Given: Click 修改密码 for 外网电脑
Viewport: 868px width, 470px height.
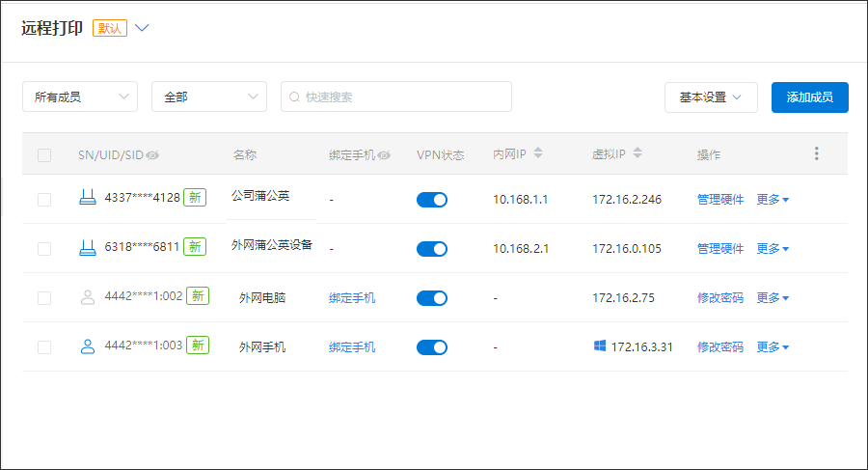Looking at the screenshot, I should (720, 298).
